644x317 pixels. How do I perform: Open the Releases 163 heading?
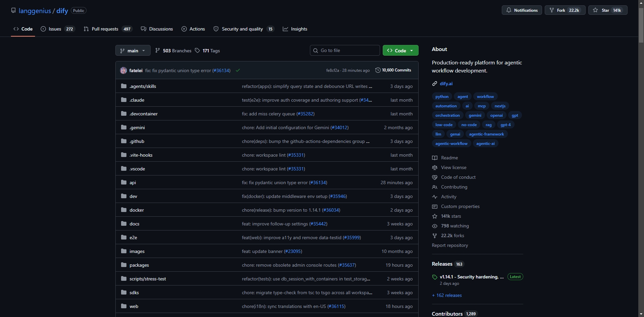[x=448, y=264]
